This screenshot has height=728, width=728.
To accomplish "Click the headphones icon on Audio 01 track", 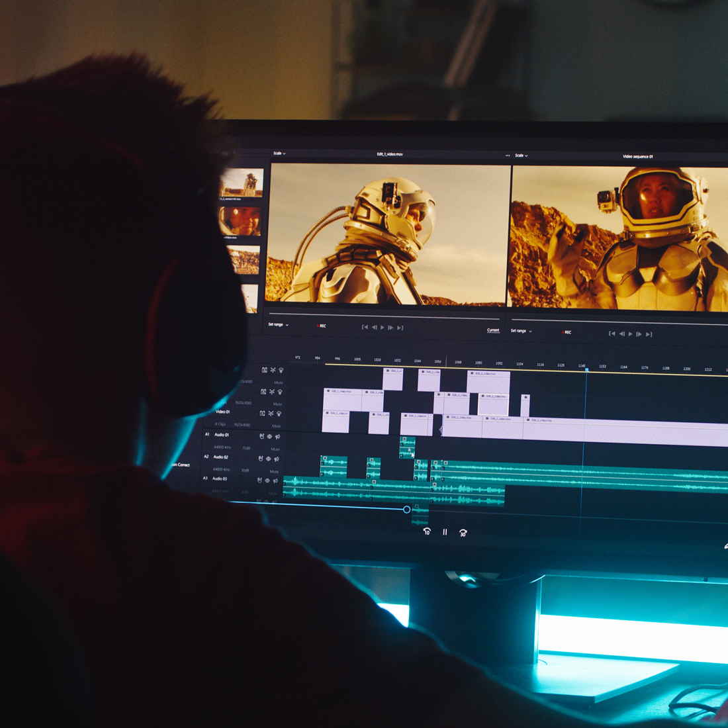I will 262,436.
